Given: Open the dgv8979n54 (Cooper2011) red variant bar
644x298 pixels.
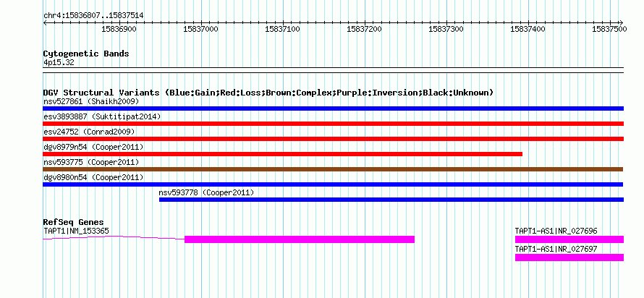Looking at the screenshot, I should pos(283,154).
